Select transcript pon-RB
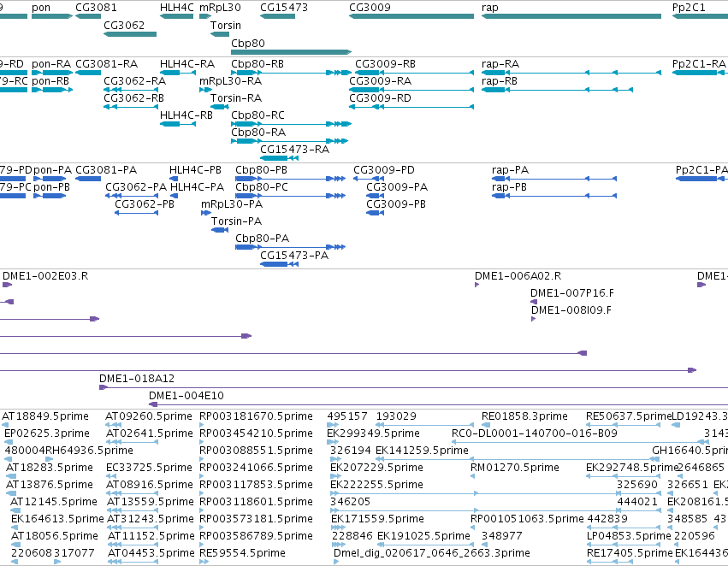The image size is (728, 566). coord(50,81)
